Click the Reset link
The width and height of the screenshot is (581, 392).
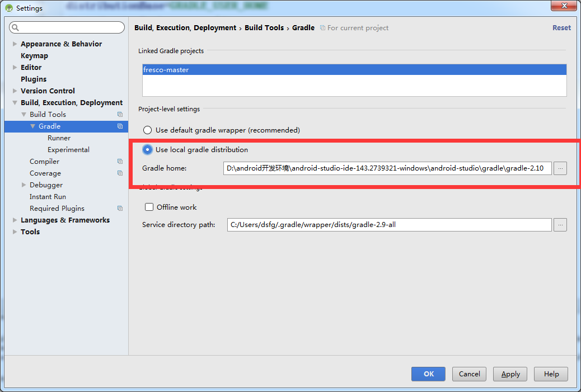tap(561, 28)
